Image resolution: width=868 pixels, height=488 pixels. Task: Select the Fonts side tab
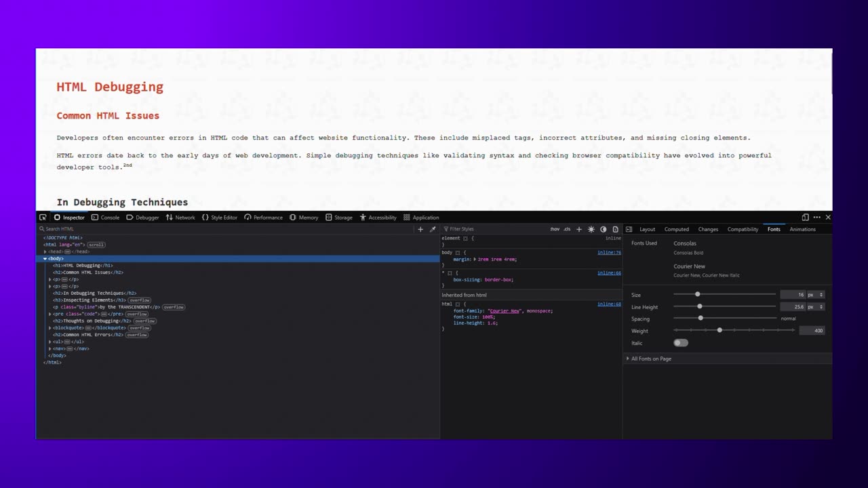point(774,229)
